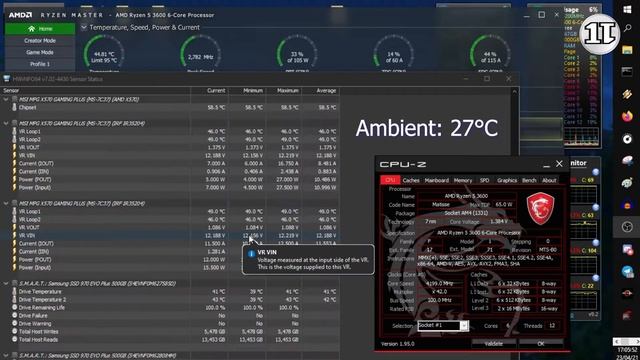Screen dimensions: 640x360
Task: Open the Caches tab in CPU-Z
Action: click(x=411, y=180)
